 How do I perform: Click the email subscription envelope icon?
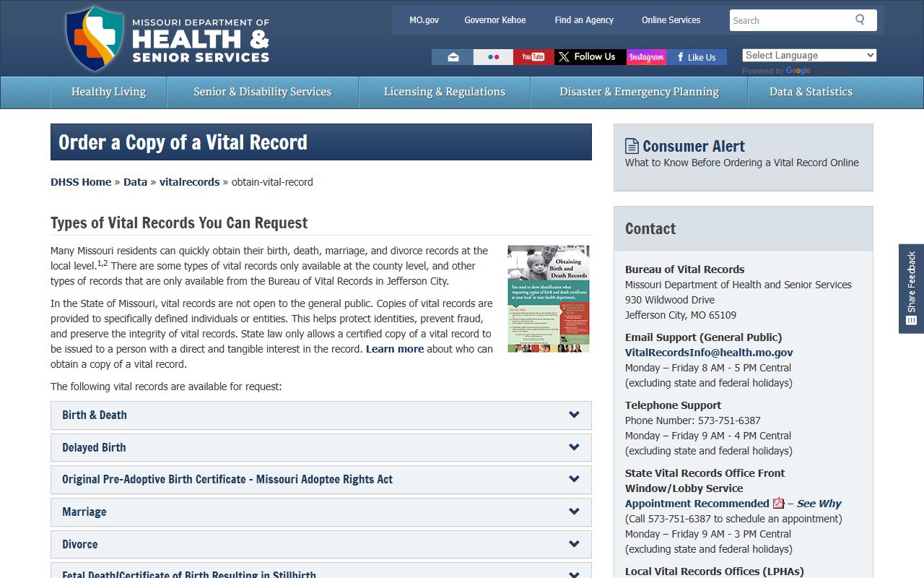tap(453, 57)
